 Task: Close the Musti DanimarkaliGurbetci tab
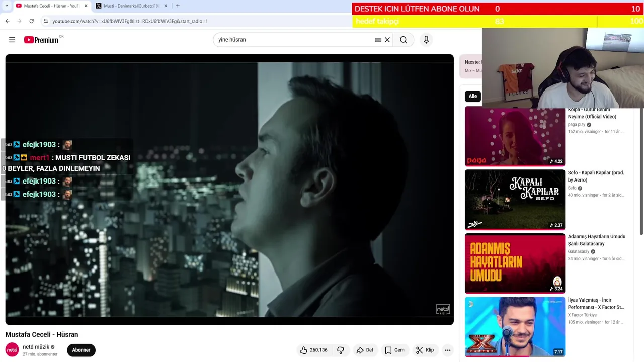166,6
